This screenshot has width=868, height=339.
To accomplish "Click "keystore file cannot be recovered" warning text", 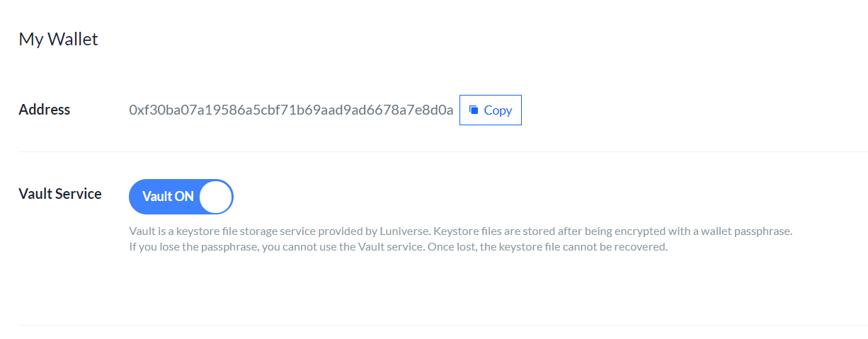I will click(584, 248).
